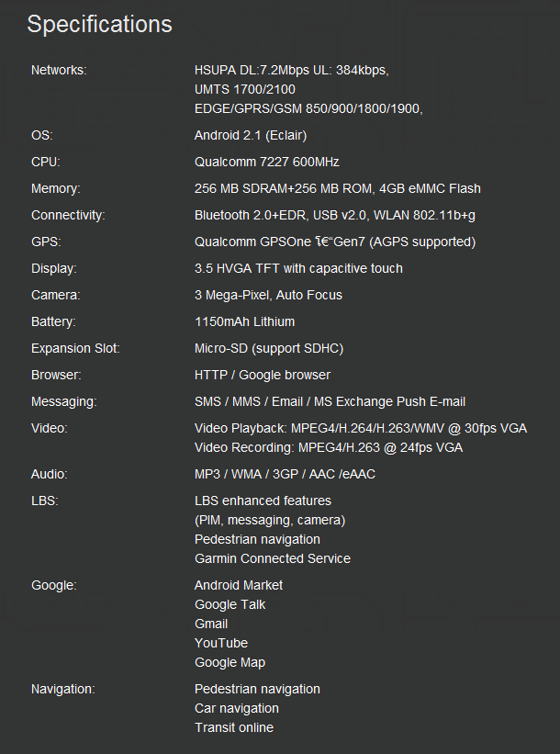Click the Video Recording line
This screenshot has height=754, width=560.
(329, 447)
